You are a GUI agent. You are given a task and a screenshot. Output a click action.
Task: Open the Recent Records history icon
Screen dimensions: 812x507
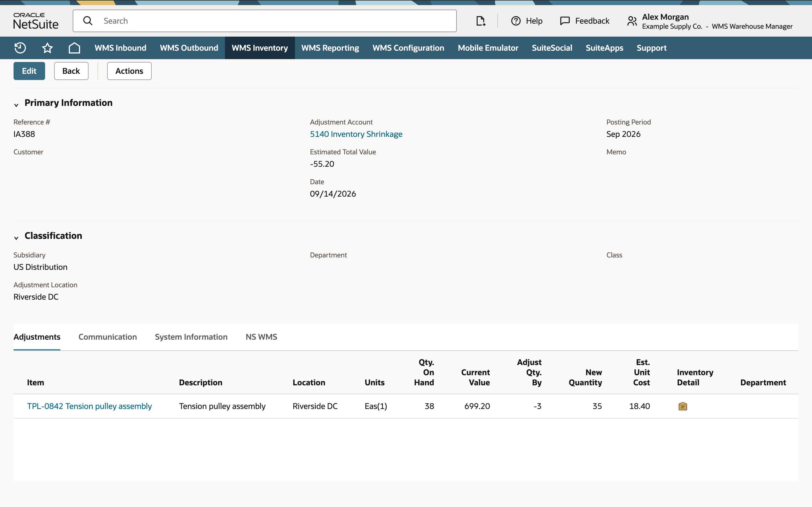[20, 48]
